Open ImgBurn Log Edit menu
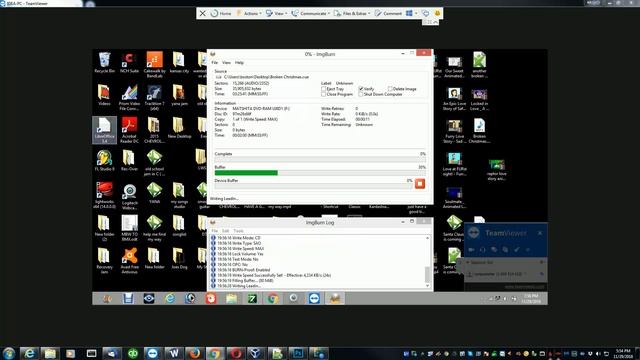This screenshot has height=360, width=640. pyautogui.click(x=225, y=231)
